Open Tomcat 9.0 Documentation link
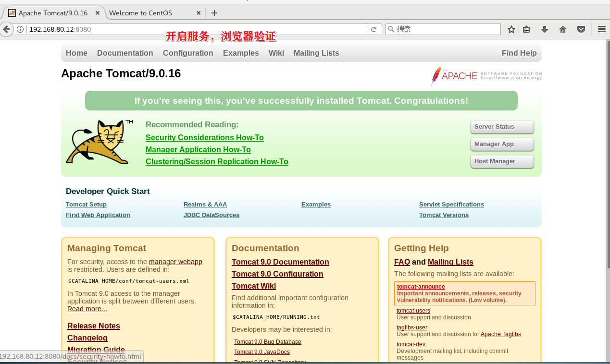The height and width of the screenshot is (364, 610). pyautogui.click(x=280, y=262)
